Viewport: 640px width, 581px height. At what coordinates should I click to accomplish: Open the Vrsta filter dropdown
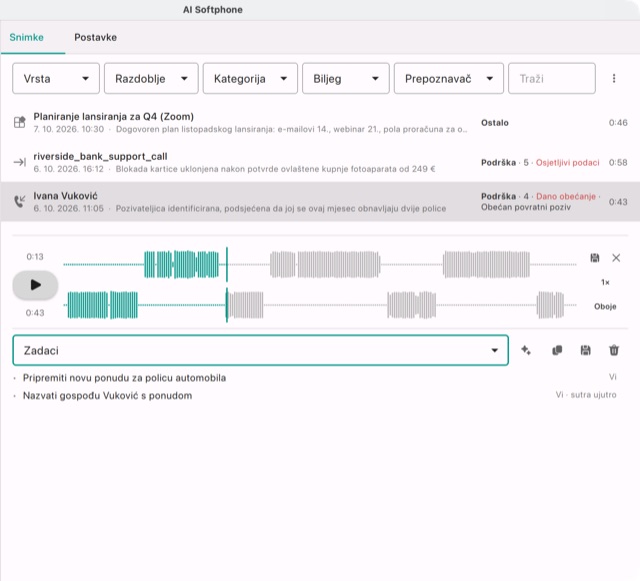tap(56, 78)
